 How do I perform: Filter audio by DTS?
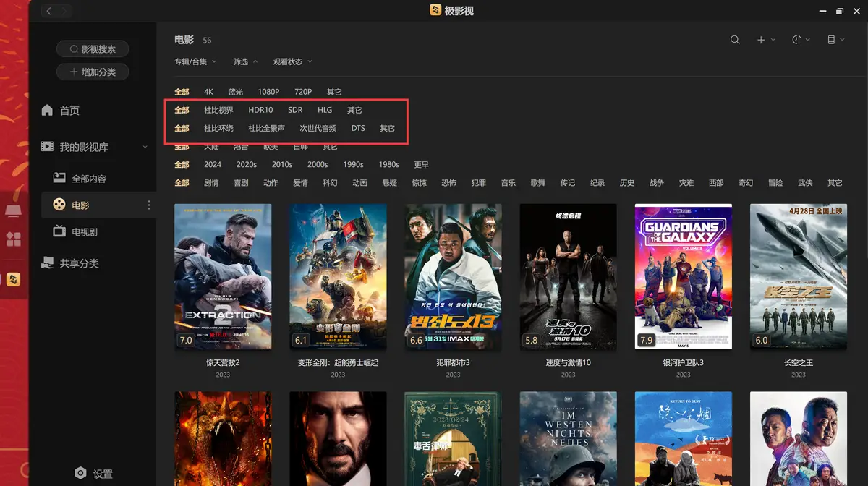(358, 128)
